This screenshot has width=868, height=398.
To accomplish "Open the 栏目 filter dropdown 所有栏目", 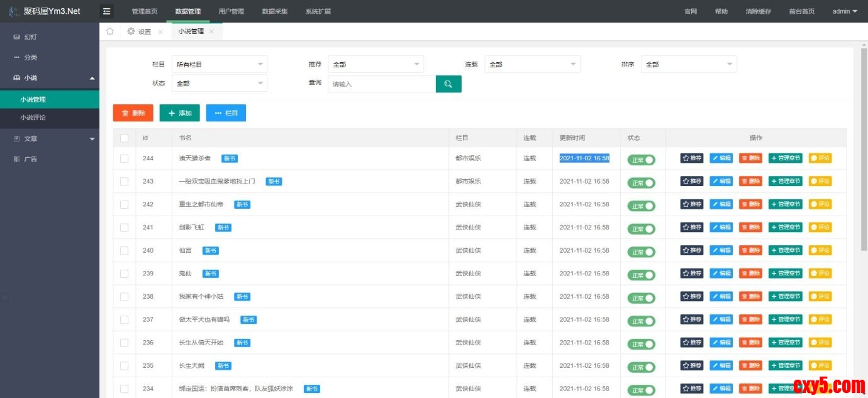I will tap(219, 64).
